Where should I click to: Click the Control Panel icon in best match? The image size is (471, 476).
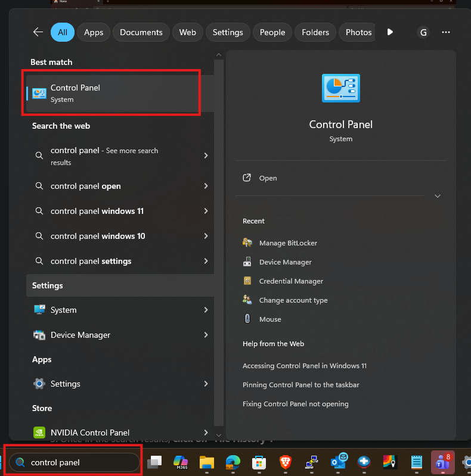point(39,94)
